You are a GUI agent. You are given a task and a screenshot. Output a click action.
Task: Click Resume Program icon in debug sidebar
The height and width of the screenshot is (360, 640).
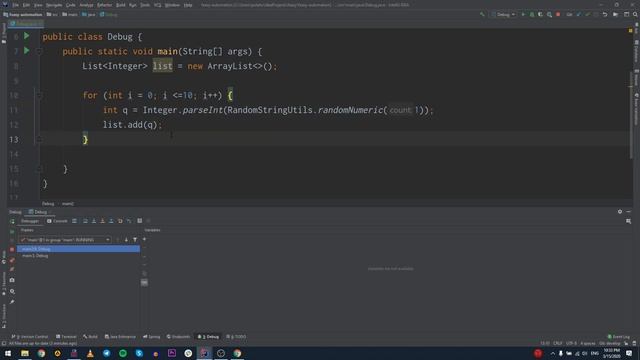coord(12,231)
